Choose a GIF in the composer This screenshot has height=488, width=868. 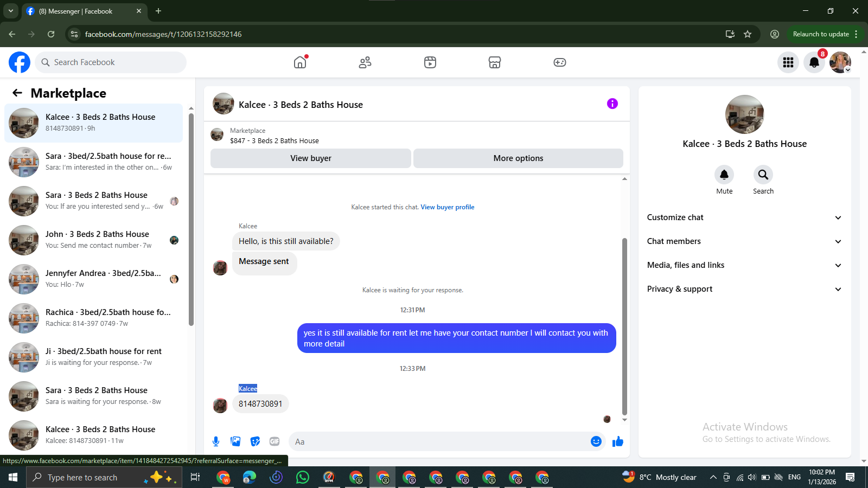275,441
